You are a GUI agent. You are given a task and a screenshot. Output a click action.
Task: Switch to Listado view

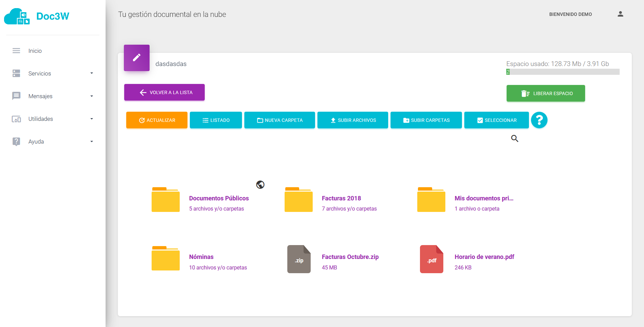point(216,120)
